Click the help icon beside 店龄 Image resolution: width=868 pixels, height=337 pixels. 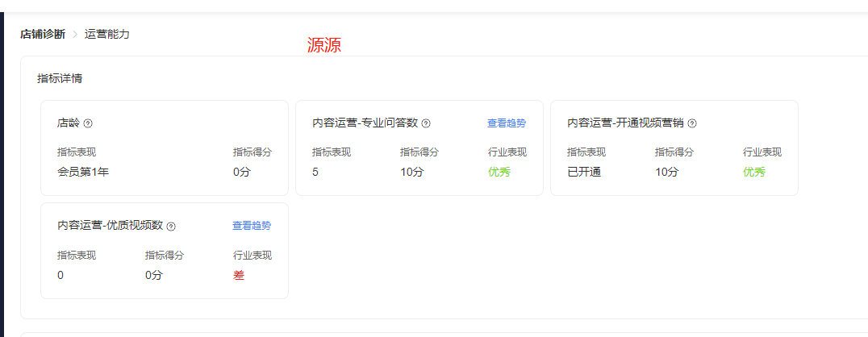point(87,123)
